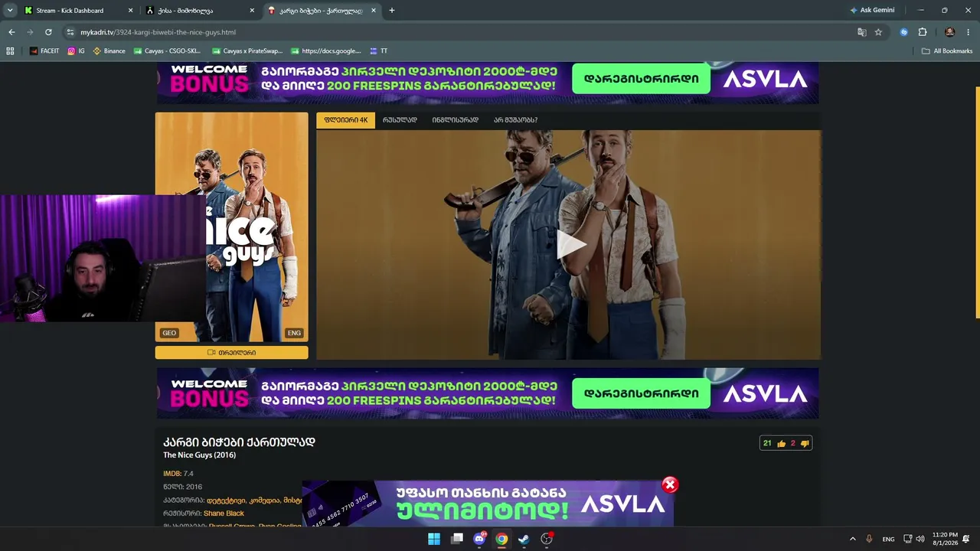Image resolution: width=980 pixels, height=551 pixels.
Task: Open the არ მუშაობს? tab
Action: (515, 120)
